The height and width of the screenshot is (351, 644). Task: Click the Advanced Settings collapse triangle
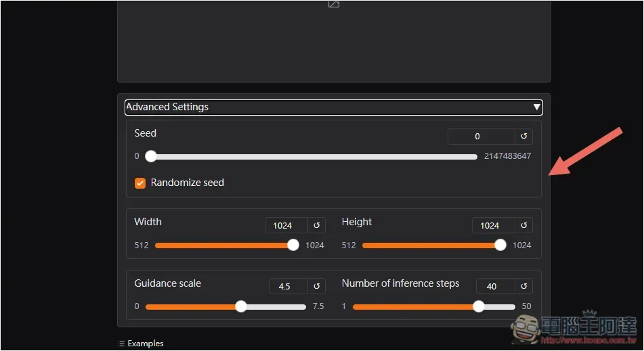(x=536, y=107)
